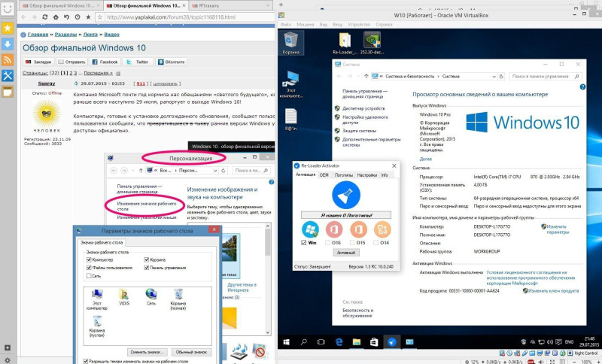This screenshot has height=364, width=602.
Task: Click the O15 Office icon in Re-Loader
Action: pos(359,229)
